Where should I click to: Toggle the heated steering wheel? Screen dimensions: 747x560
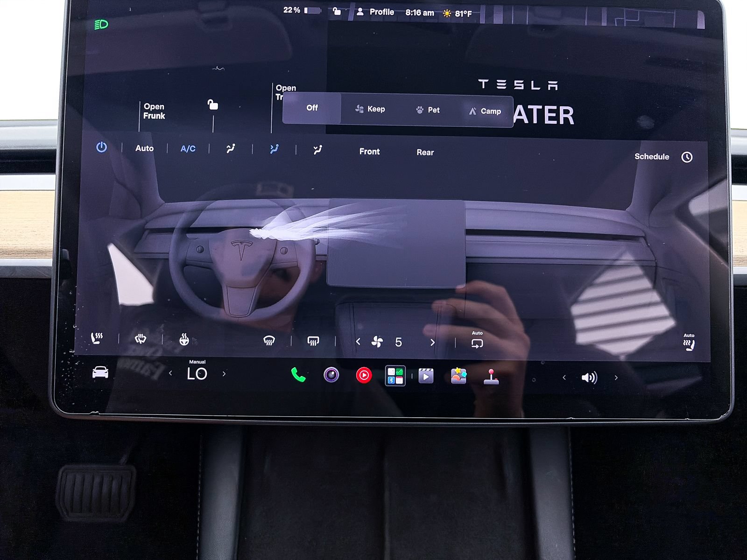pyautogui.click(x=184, y=340)
